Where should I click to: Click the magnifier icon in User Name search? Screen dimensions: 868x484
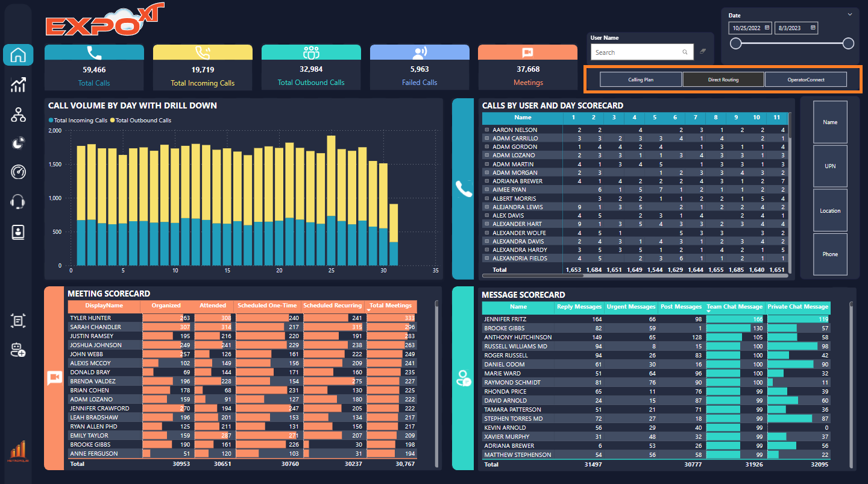[x=685, y=52]
